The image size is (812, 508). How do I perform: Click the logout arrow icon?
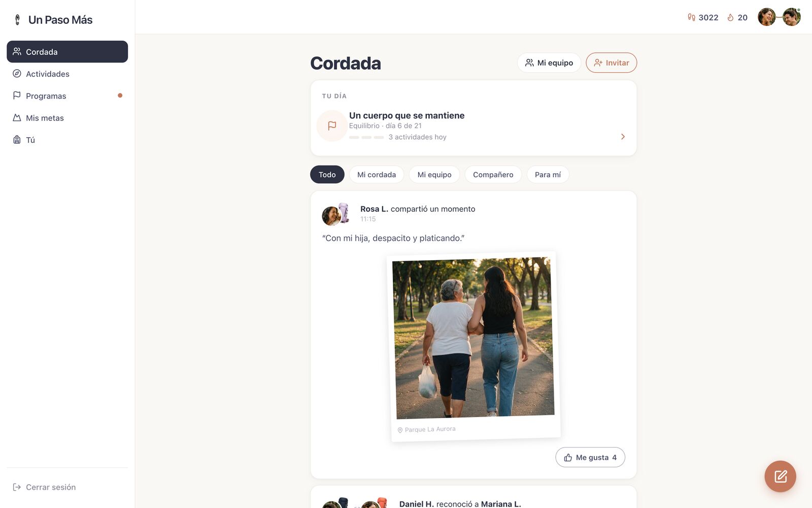coord(17,487)
